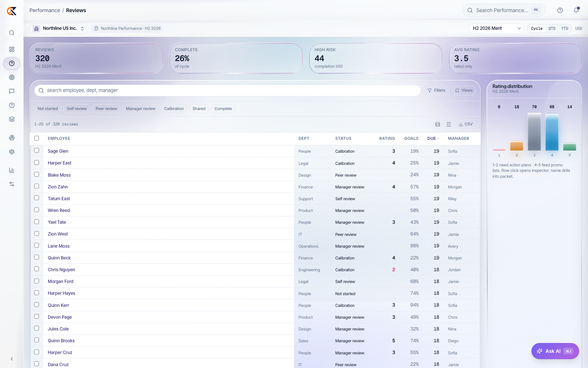Go to Performance breadcrumb
The width and height of the screenshot is (588, 368).
[x=44, y=10]
